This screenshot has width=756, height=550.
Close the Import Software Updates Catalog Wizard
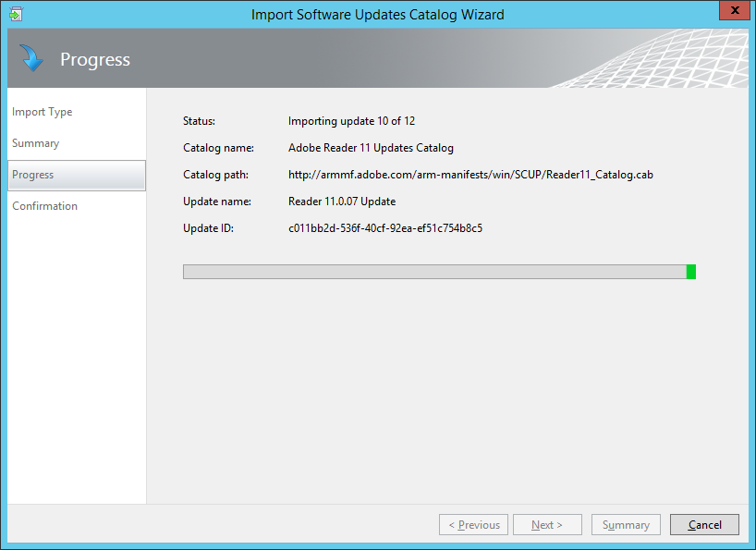coord(735,10)
